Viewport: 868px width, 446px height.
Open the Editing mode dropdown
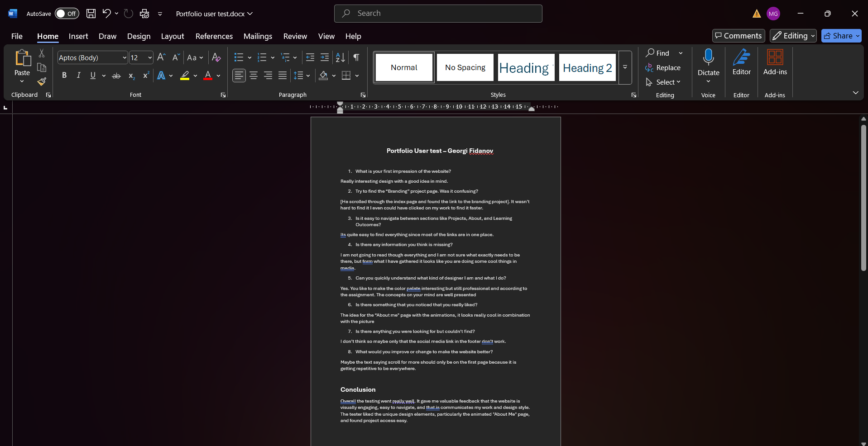[x=793, y=36]
